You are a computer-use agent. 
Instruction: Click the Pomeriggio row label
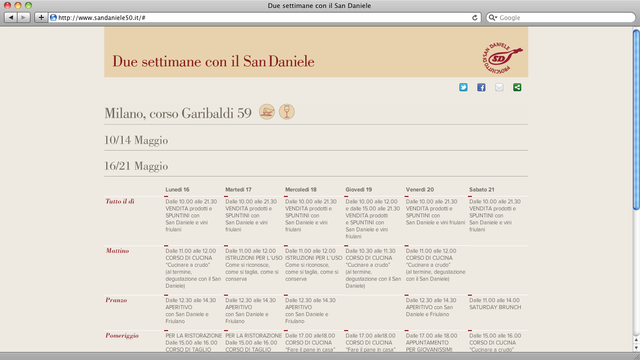click(122, 336)
